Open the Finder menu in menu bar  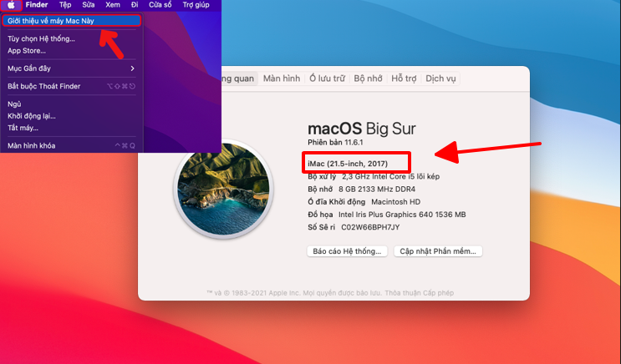pos(37,5)
